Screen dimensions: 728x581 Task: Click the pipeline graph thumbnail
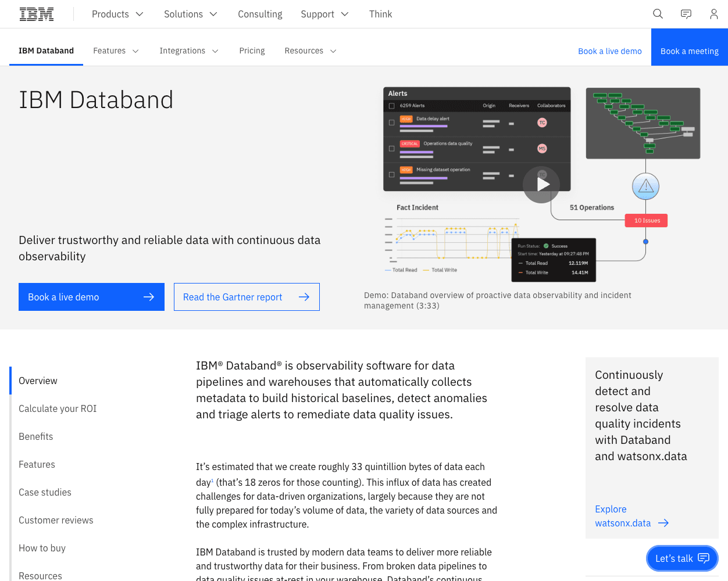643,123
